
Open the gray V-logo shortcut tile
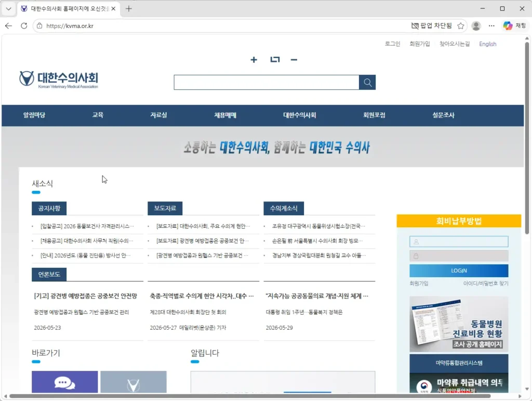134,382
